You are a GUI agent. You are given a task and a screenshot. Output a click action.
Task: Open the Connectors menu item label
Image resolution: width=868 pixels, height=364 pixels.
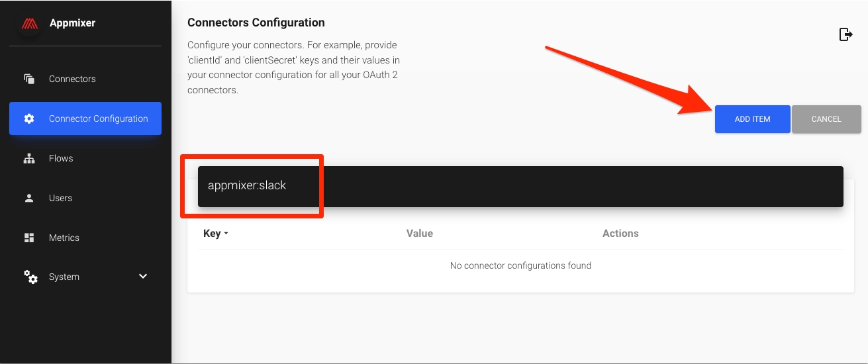point(72,79)
